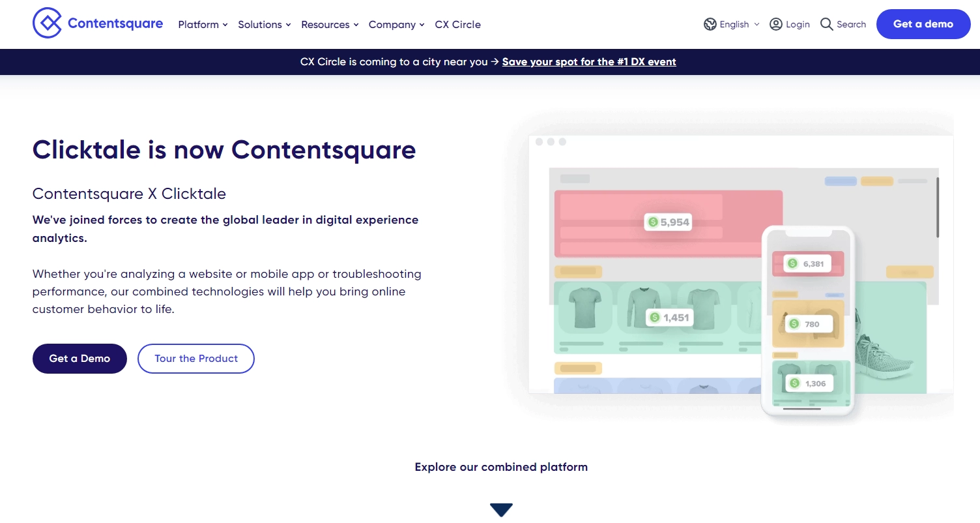This screenshot has width=980, height=523.
Task: Click the Search magnifying glass icon
Action: (826, 24)
